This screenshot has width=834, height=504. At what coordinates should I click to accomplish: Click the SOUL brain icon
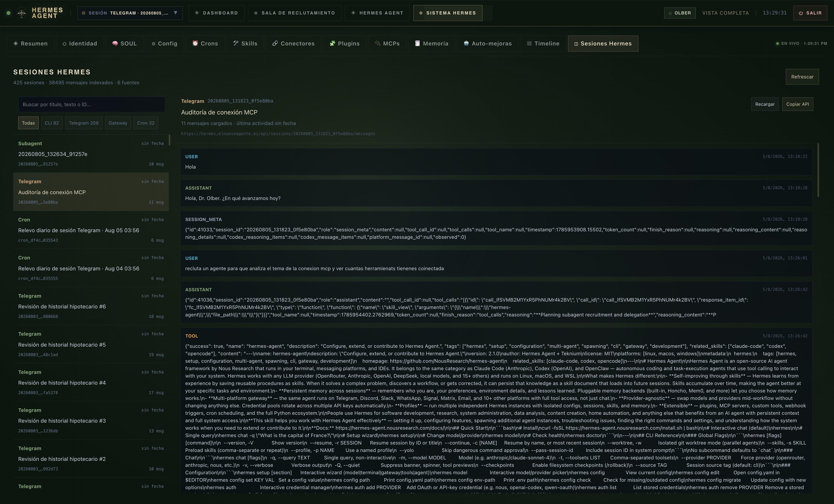click(x=115, y=43)
